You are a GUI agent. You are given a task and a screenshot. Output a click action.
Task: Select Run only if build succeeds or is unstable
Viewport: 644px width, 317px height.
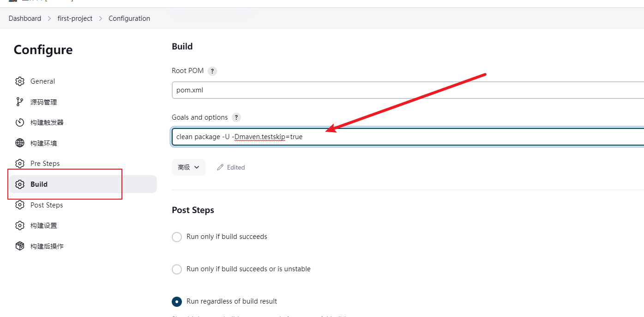(177, 269)
